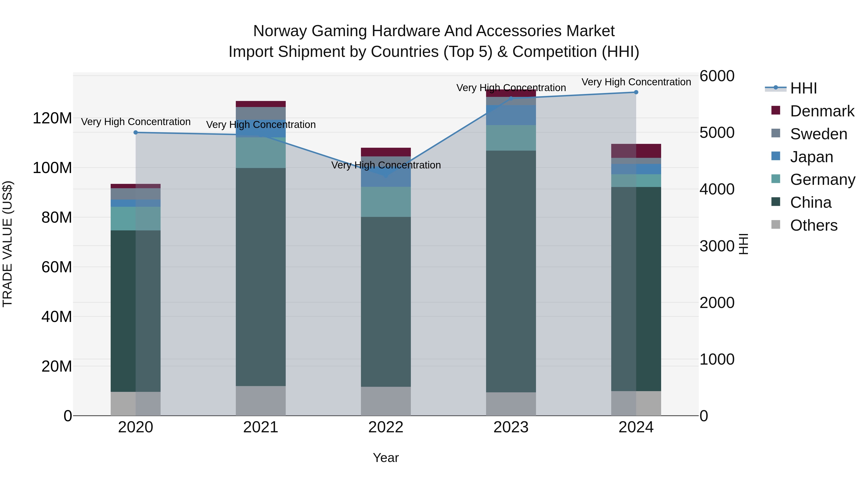The width and height of the screenshot is (868, 488).
Task: Click the 2021 x-axis label
Action: [x=261, y=427]
